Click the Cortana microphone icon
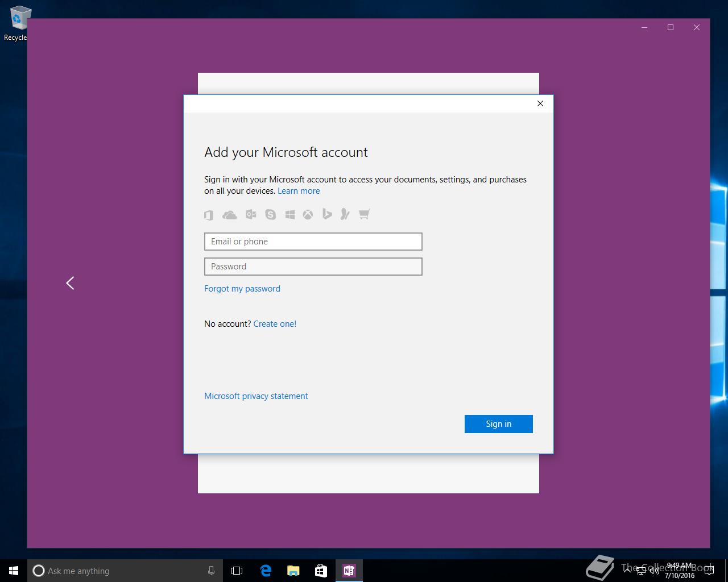This screenshot has height=582, width=728. [x=211, y=571]
